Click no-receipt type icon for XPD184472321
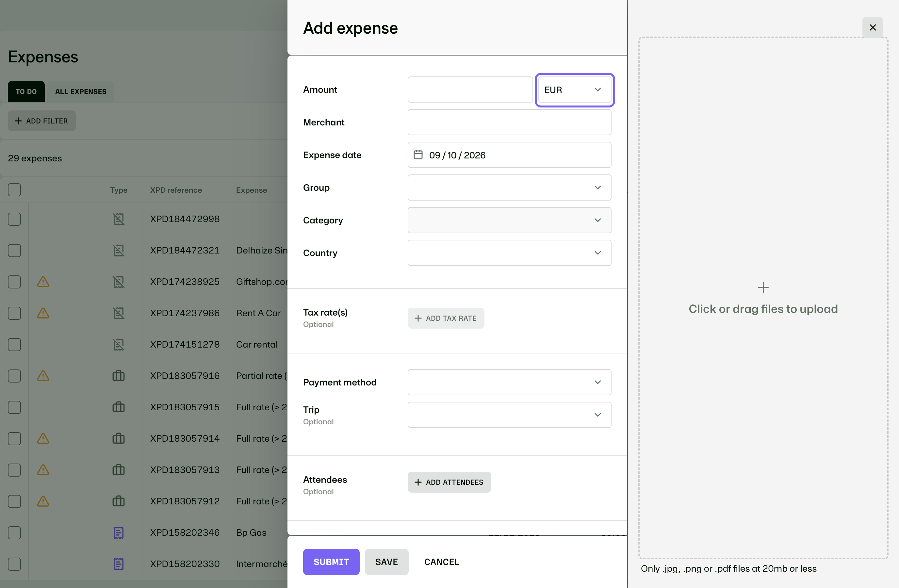The height and width of the screenshot is (588, 899). tap(119, 250)
